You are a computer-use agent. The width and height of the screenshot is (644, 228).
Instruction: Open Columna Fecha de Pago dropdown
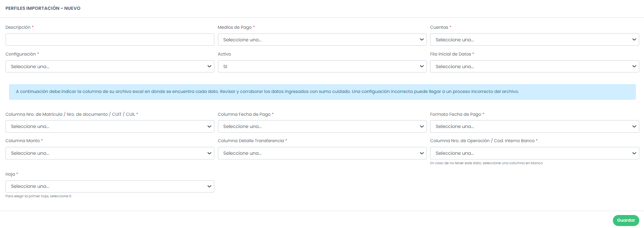coord(322,126)
